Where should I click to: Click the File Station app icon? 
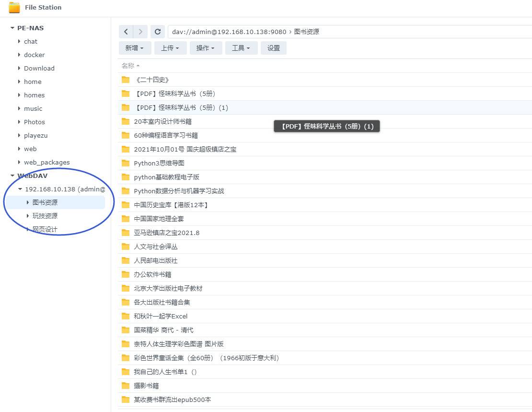(14, 8)
